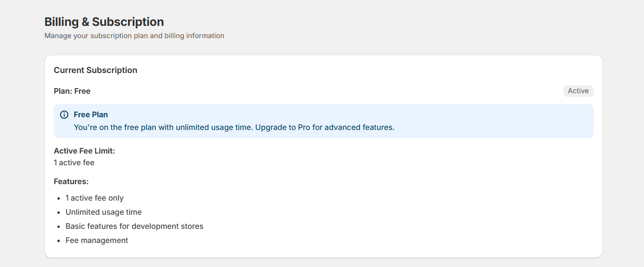Click the bullet beside 'Unlimited usage time' feature

[x=58, y=212]
